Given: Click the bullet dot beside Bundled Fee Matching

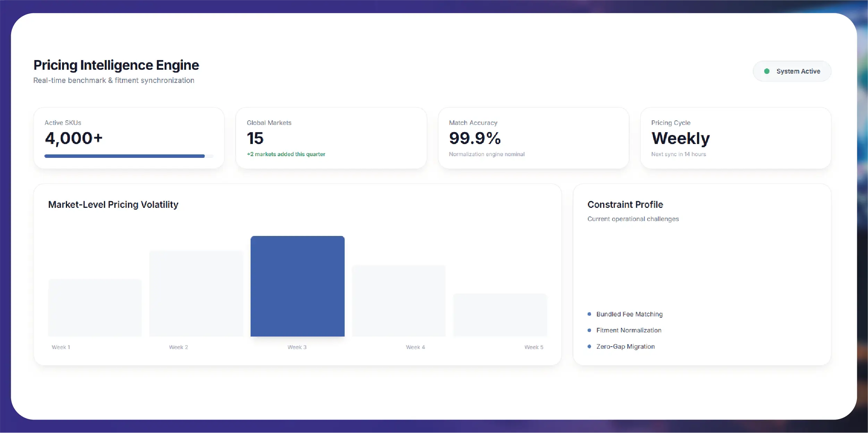Looking at the screenshot, I should 589,314.
